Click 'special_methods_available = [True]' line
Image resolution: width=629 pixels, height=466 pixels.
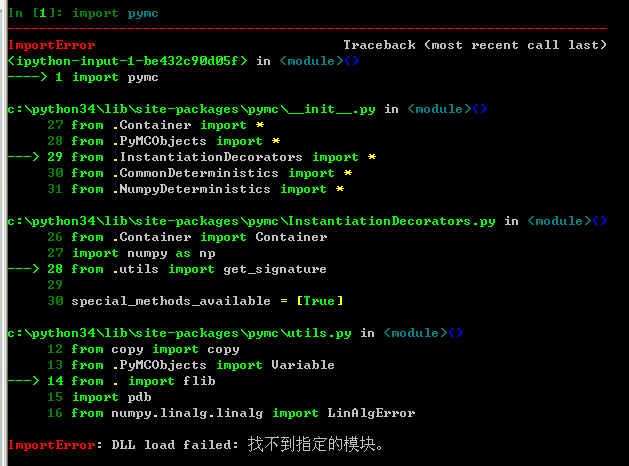point(195,301)
